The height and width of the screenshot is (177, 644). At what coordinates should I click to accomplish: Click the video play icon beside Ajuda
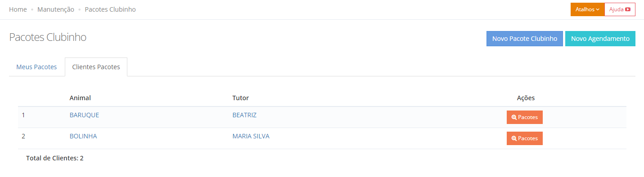[627, 9]
